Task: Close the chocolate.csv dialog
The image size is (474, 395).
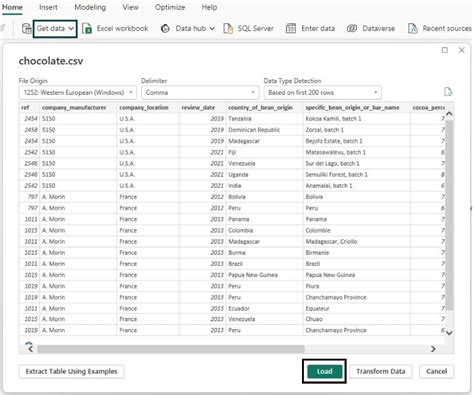Action: pyautogui.click(x=462, y=50)
